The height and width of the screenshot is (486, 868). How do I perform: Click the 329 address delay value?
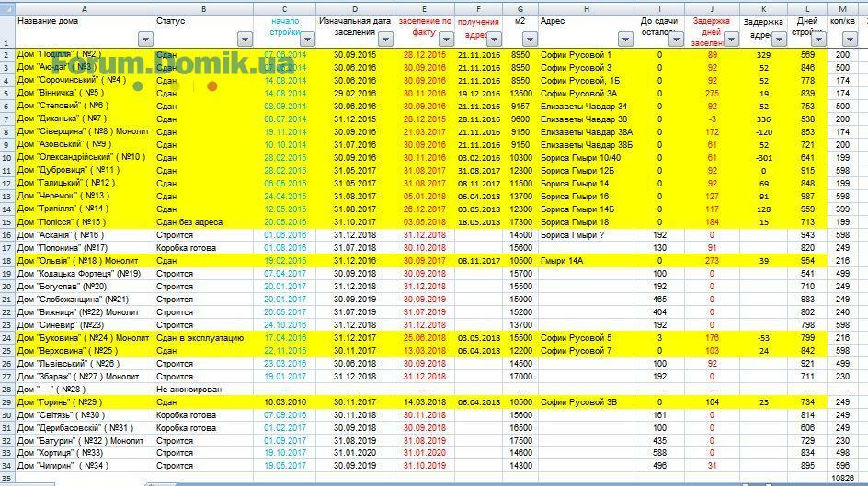point(764,55)
